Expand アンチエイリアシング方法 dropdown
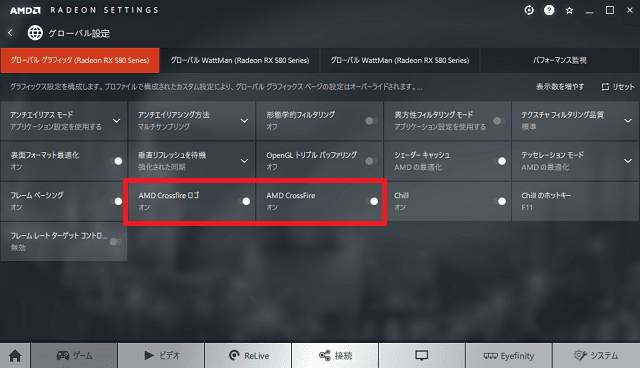640x368 pixels. point(244,121)
